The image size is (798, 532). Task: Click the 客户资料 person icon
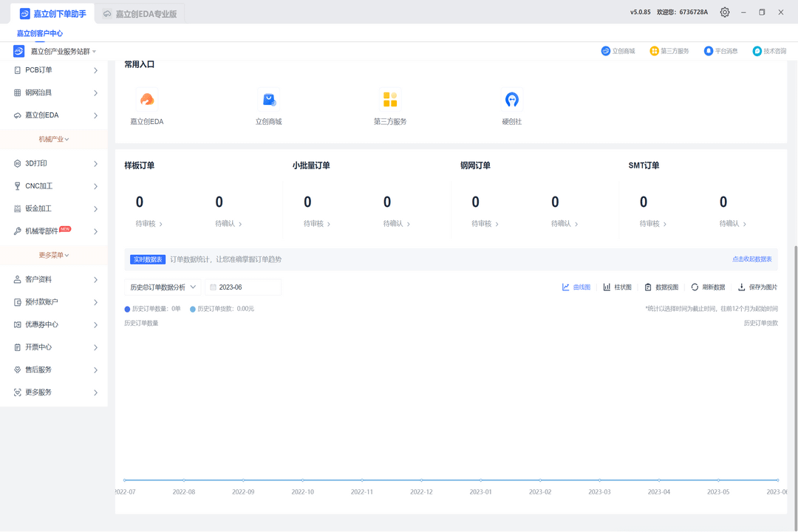click(17, 279)
